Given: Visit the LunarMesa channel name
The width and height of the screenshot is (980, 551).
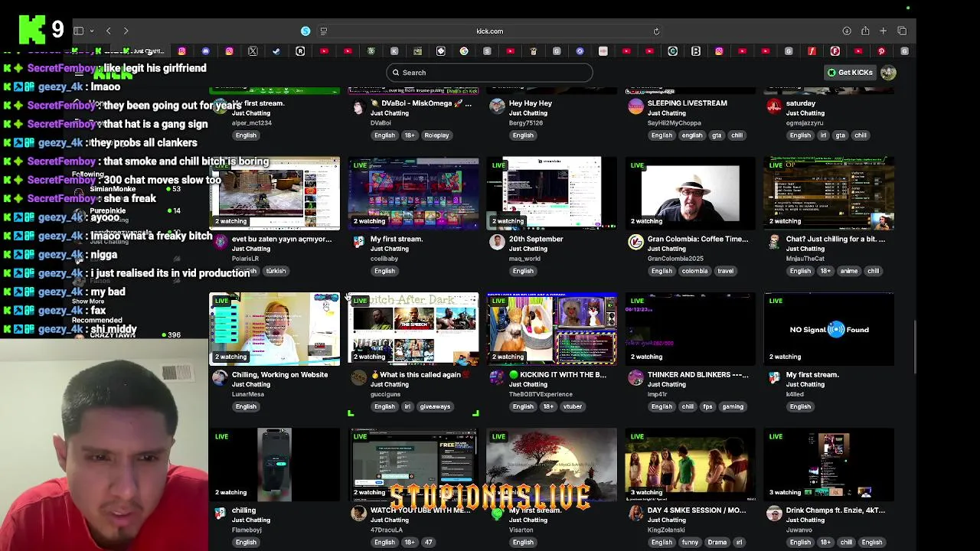Looking at the screenshot, I should [248, 394].
